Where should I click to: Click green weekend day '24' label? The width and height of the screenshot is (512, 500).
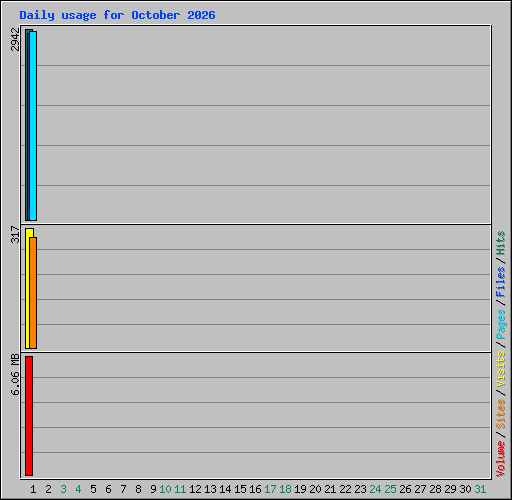click(x=375, y=489)
